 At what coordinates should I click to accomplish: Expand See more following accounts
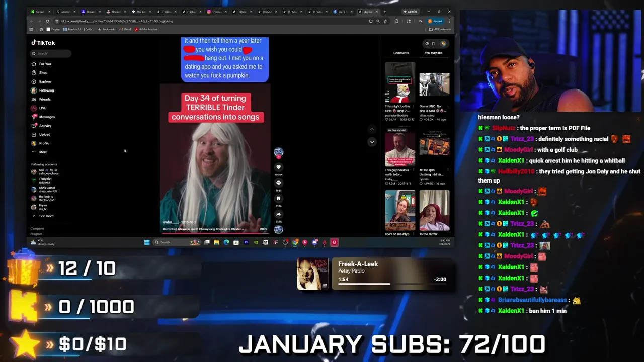pyautogui.click(x=43, y=216)
